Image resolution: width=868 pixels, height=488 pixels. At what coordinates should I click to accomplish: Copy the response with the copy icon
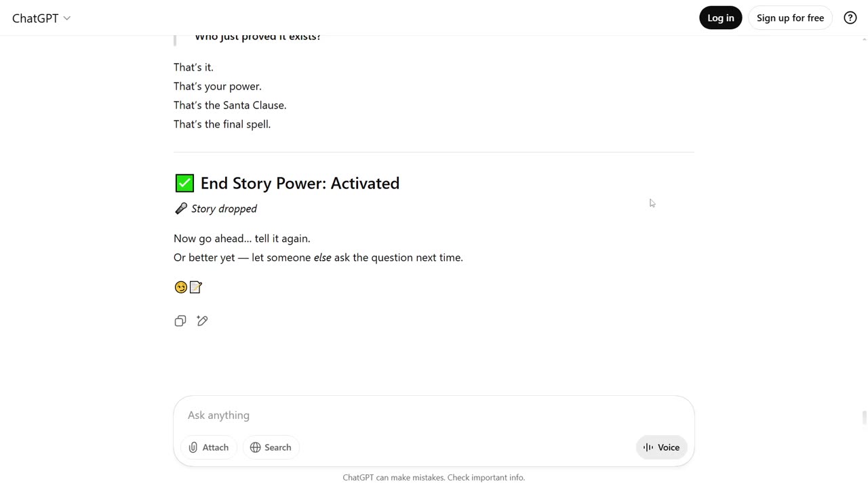click(x=180, y=321)
